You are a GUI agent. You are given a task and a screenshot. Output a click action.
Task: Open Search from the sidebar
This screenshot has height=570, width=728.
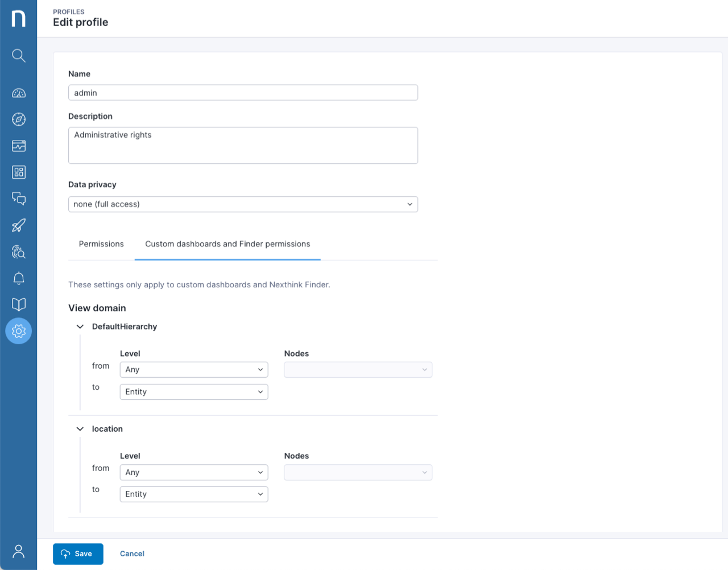[x=18, y=55]
